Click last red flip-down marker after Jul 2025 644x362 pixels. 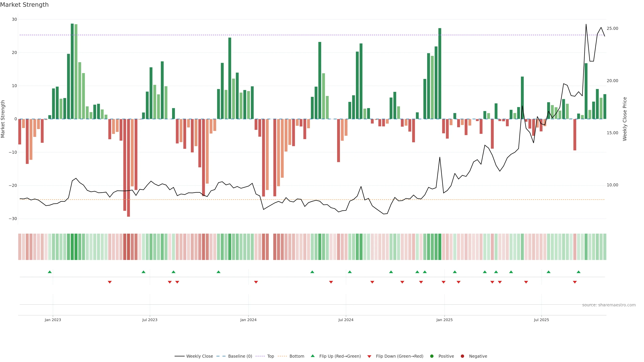pos(575,282)
